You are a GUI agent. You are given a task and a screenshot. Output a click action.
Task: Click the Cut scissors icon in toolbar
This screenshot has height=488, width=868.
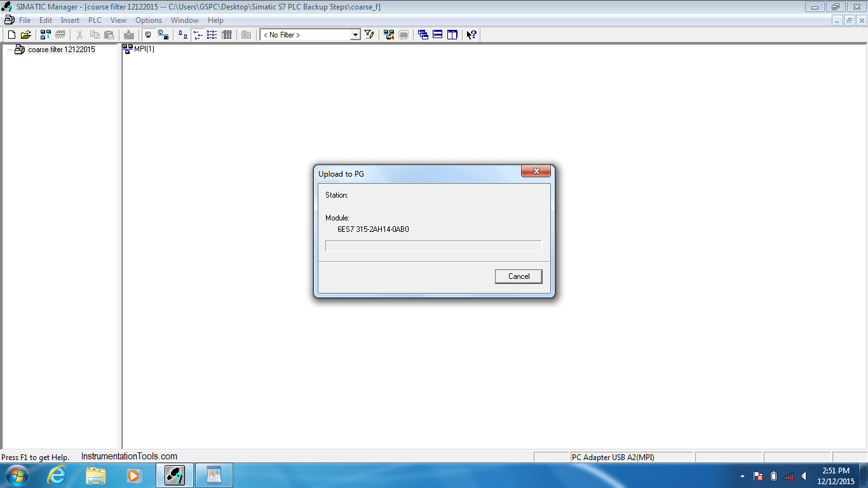click(x=79, y=35)
